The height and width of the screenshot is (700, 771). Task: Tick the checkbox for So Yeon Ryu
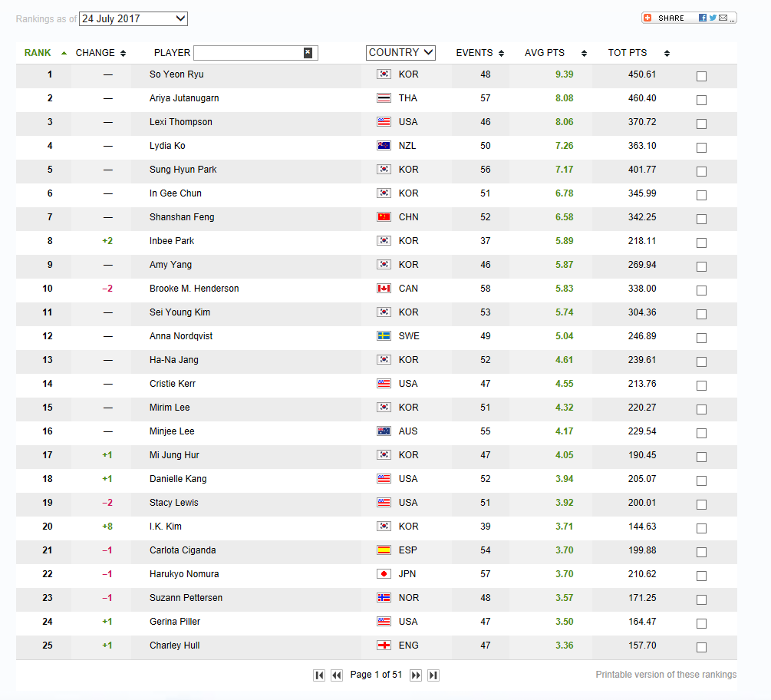pos(702,76)
